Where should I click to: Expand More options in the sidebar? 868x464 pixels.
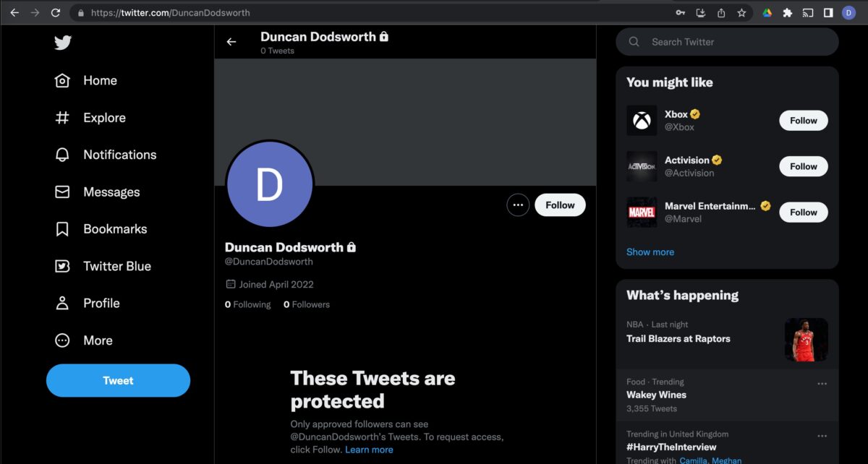coord(63,340)
